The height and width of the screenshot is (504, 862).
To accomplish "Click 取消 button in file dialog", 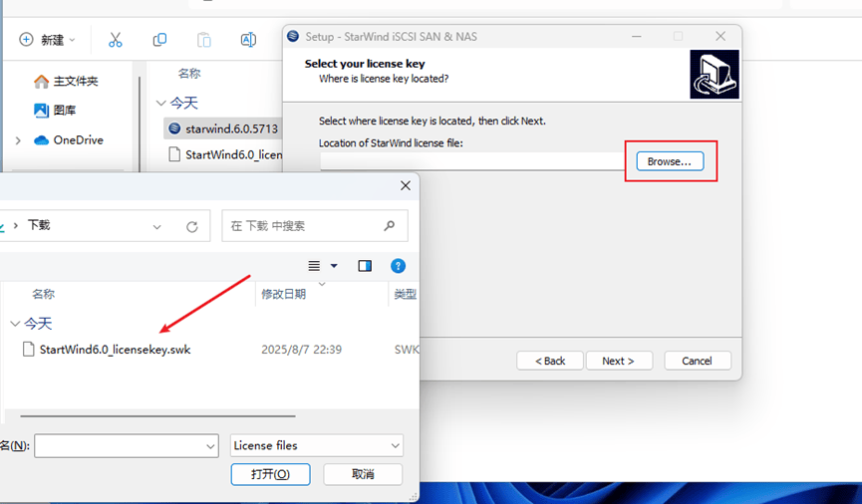I will coord(363,474).
